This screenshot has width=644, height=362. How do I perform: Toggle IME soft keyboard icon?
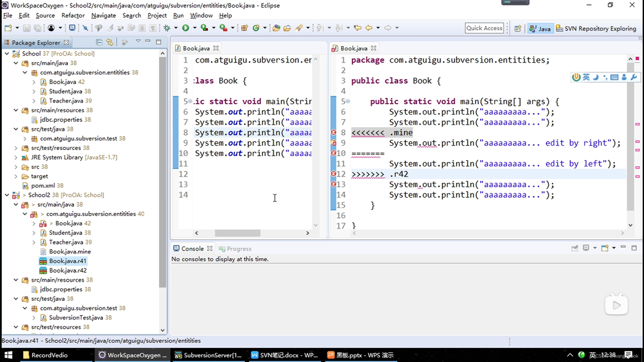(x=614, y=77)
